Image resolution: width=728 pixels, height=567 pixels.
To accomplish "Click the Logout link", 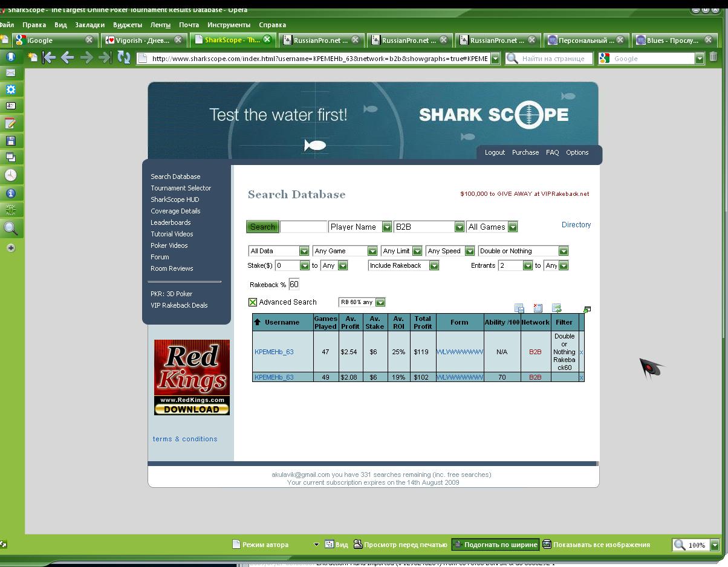I will (495, 152).
